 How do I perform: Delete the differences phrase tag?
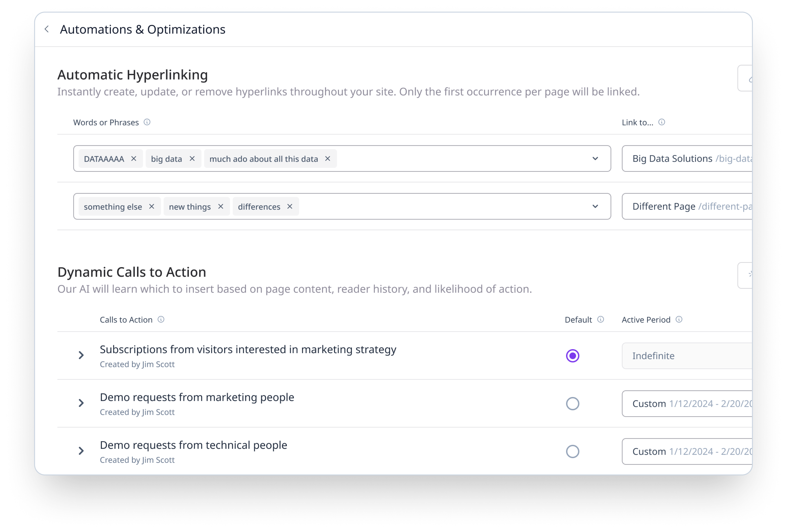(x=290, y=206)
